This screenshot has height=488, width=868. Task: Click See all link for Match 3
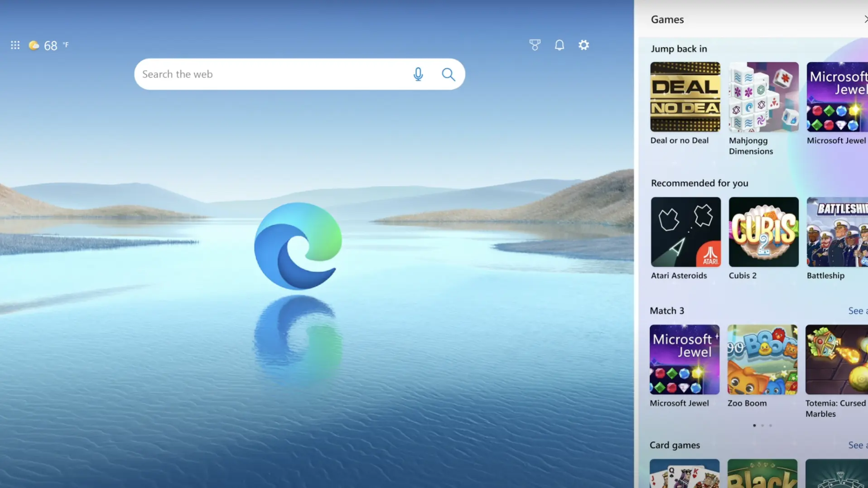tap(858, 310)
